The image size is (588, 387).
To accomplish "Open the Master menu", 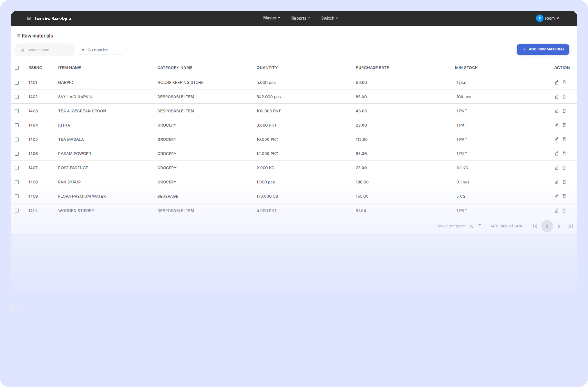I will coord(272,18).
